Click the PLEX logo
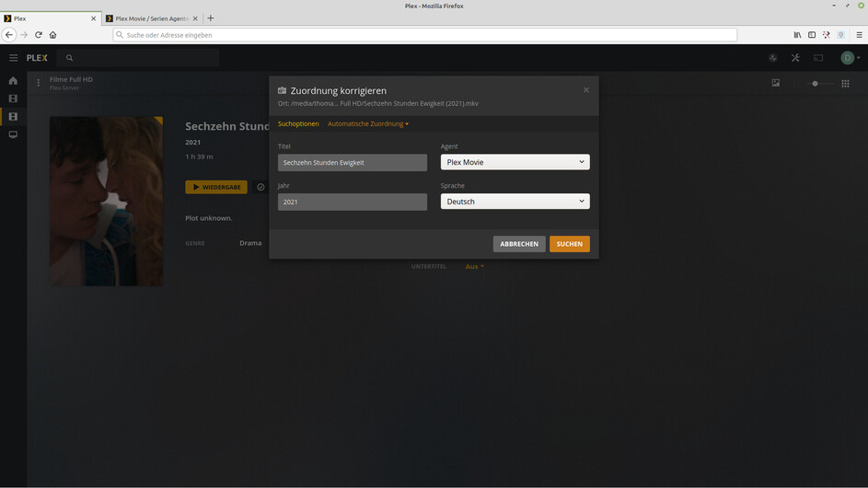The image size is (868, 488). [x=37, y=58]
